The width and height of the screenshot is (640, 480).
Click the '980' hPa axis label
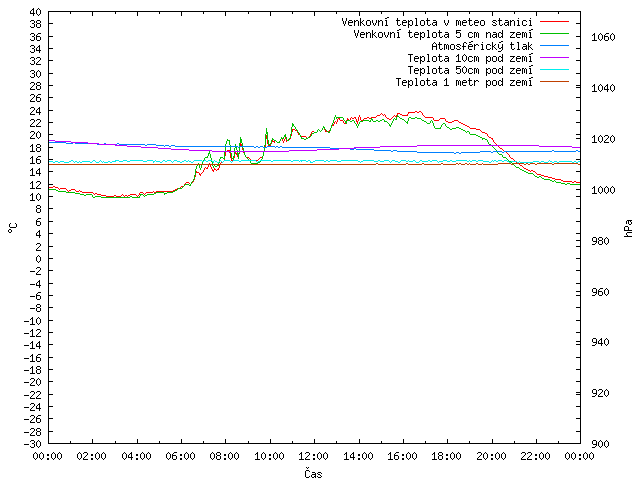(x=600, y=241)
